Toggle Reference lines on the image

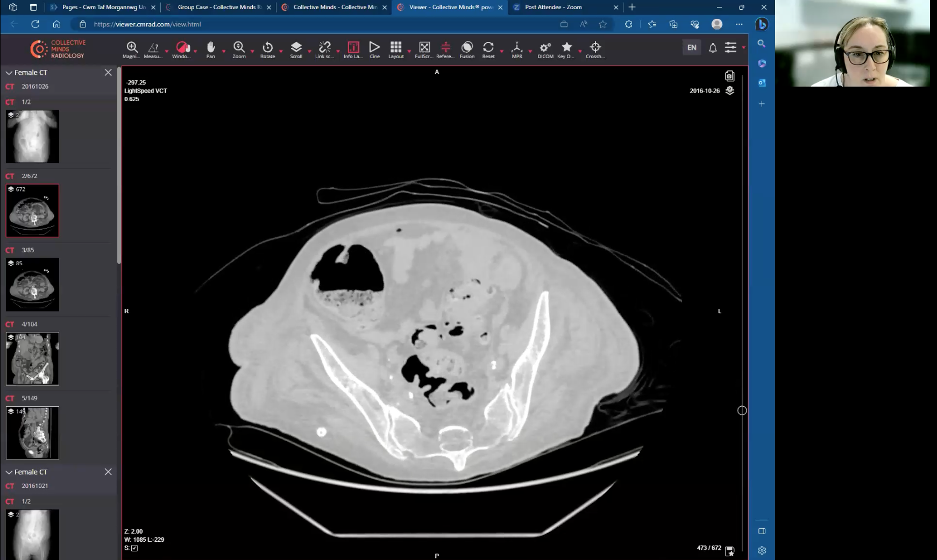click(x=445, y=49)
